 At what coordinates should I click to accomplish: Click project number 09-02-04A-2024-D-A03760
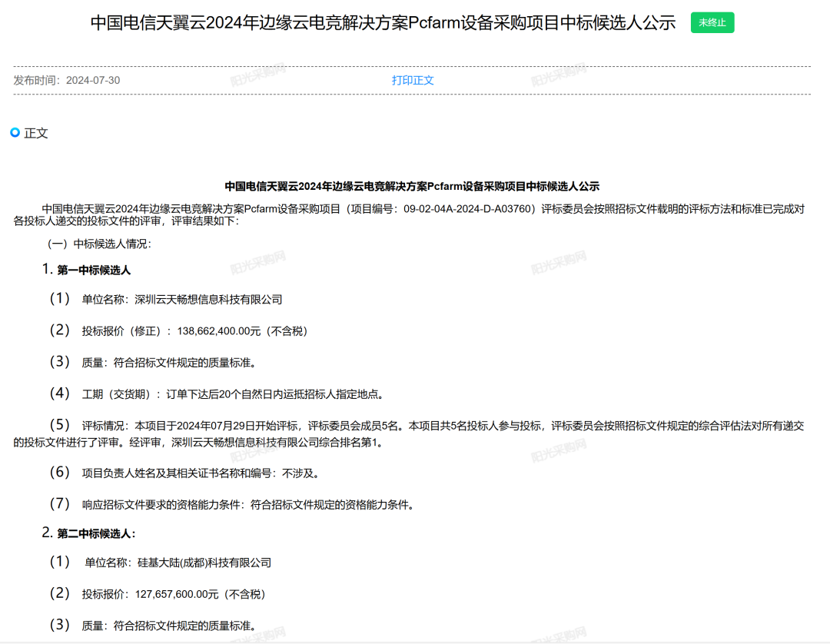467,209
